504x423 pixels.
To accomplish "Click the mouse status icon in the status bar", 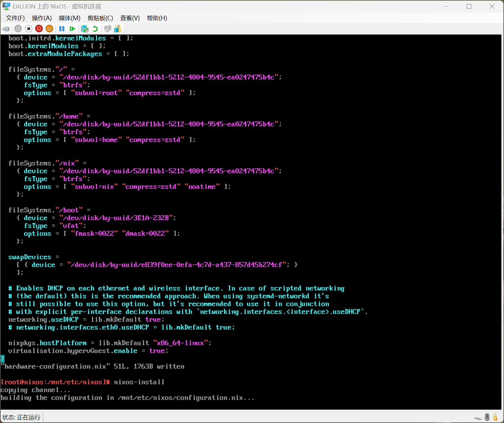I will (x=487, y=417).
